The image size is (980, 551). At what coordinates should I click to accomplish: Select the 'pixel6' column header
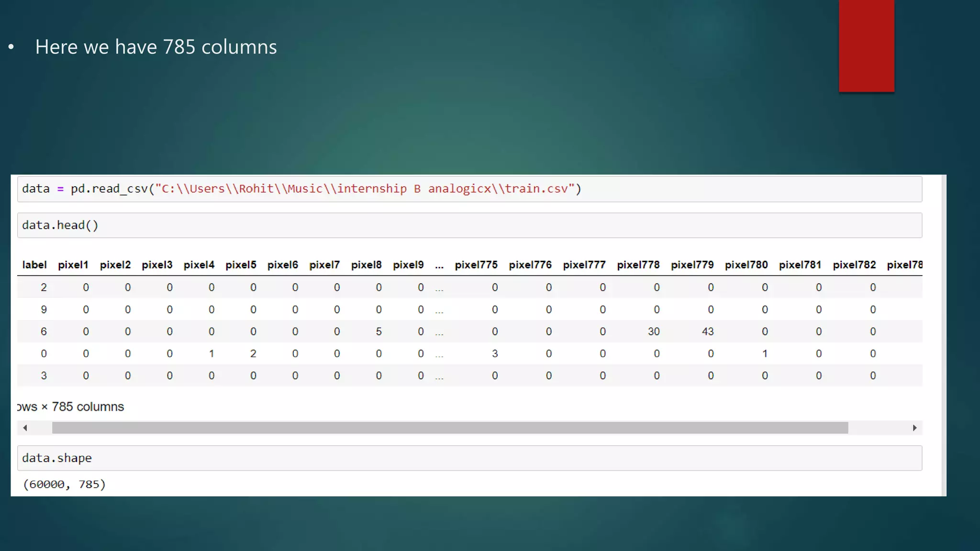point(283,265)
